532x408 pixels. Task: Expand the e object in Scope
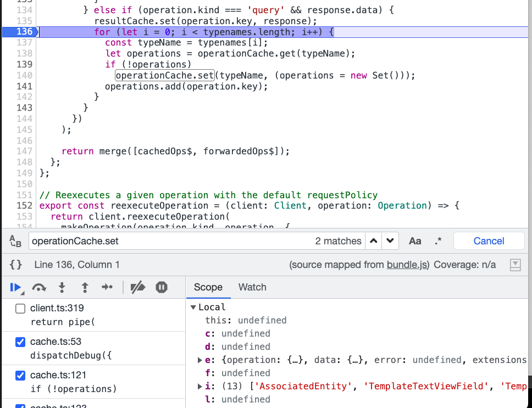[200, 360]
